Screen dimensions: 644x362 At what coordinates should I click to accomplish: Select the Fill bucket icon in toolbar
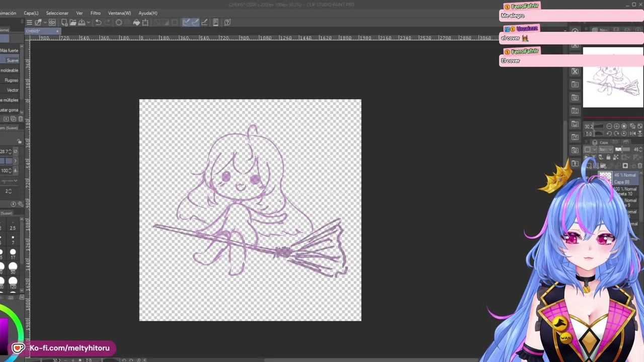click(x=136, y=22)
